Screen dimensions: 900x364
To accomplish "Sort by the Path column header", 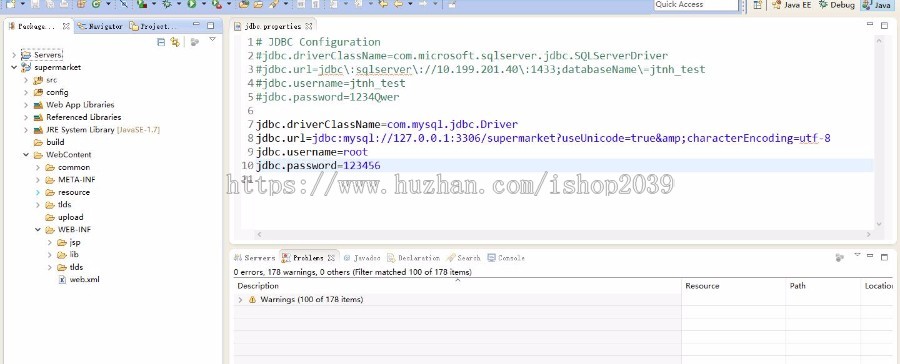I will pyautogui.click(x=823, y=285).
